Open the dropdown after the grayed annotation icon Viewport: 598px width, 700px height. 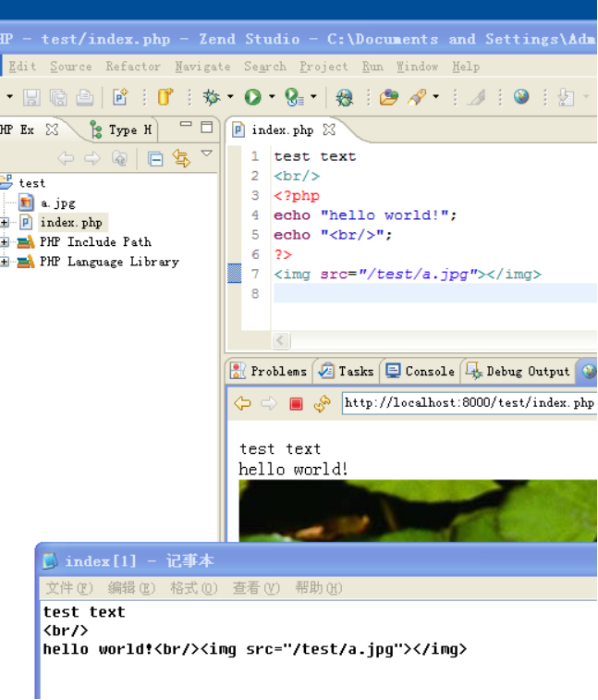pyautogui.click(x=586, y=96)
